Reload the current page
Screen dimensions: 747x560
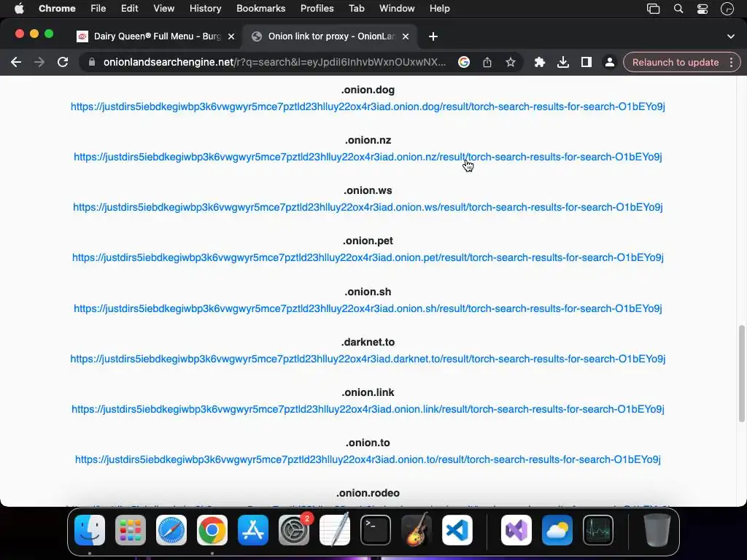[63, 63]
